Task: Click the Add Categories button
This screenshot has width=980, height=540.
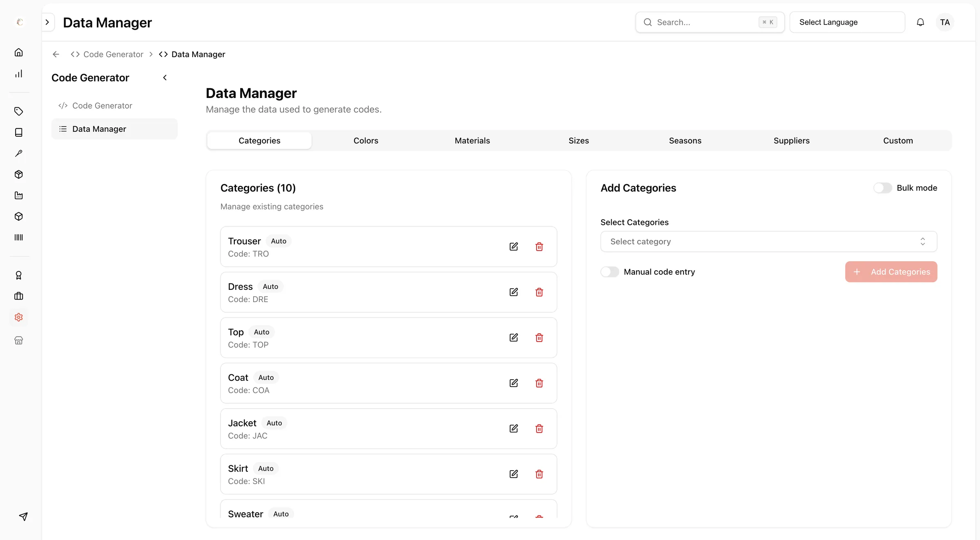Action: click(x=891, y=272)
